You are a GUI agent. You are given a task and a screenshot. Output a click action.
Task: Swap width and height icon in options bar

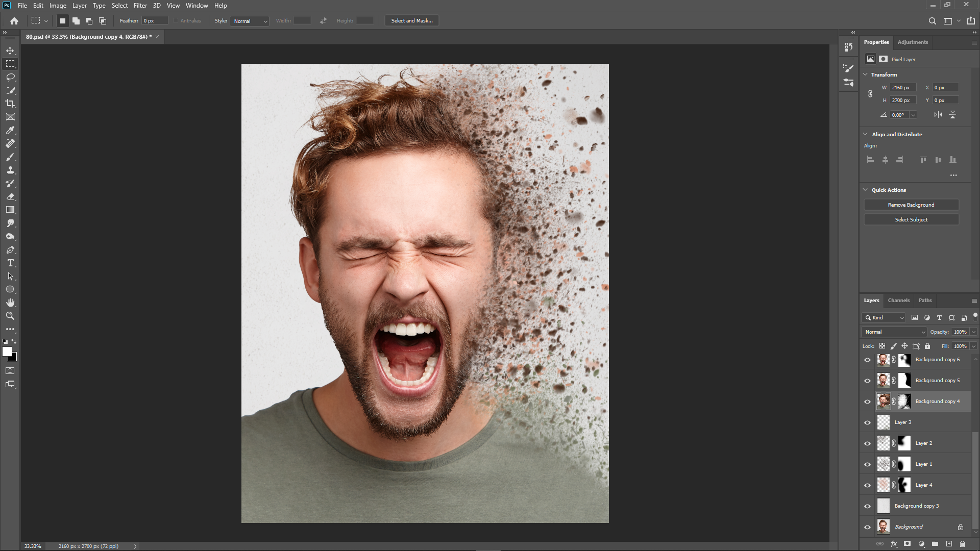[323, 21]
